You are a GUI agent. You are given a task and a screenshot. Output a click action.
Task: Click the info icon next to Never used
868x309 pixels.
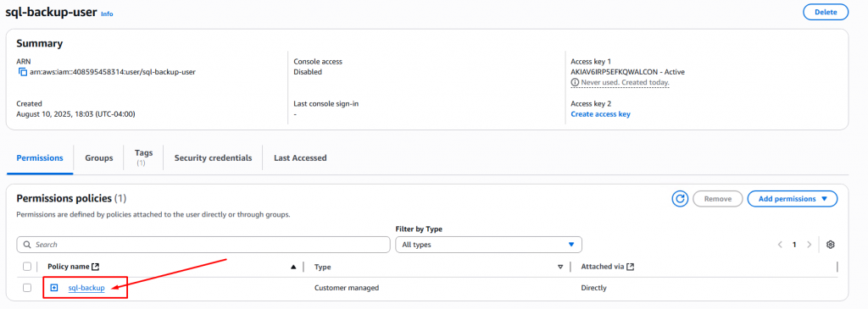point(575,82)
